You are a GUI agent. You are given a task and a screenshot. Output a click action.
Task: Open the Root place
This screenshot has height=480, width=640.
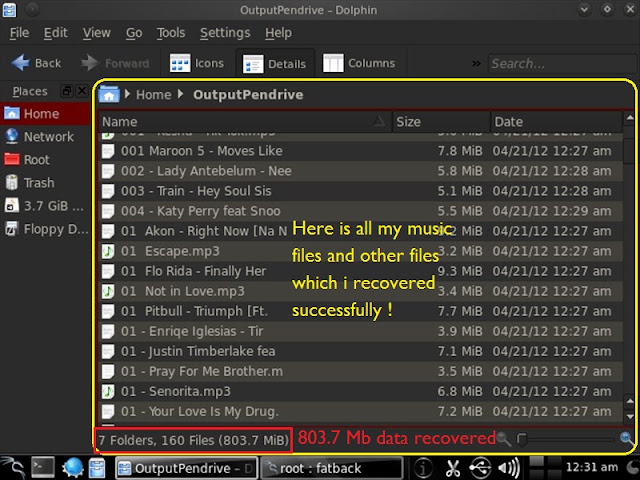click(x=45, y=160)
